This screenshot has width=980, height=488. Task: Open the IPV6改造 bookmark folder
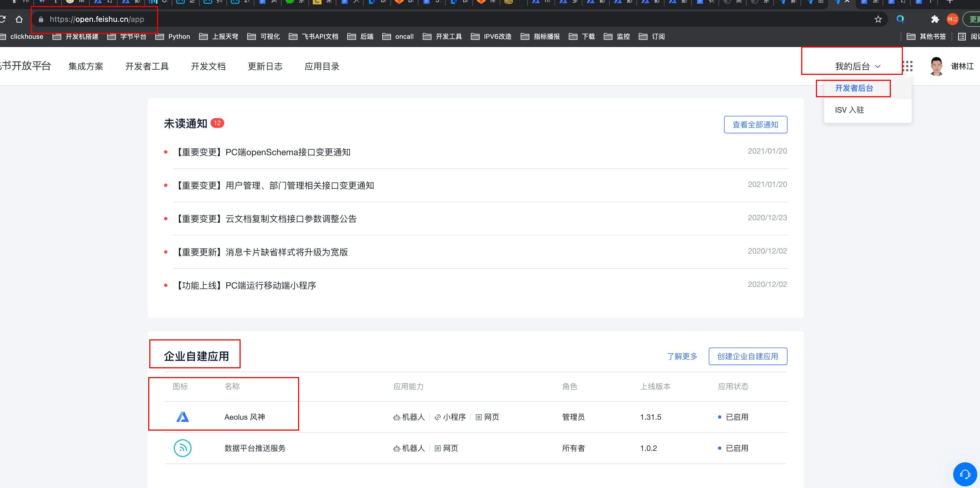pos(491,37)
